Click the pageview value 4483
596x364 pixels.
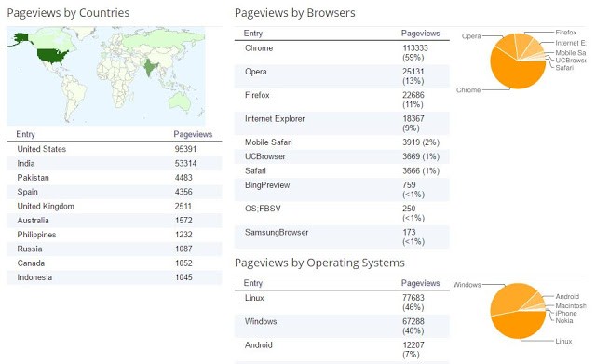183,178
